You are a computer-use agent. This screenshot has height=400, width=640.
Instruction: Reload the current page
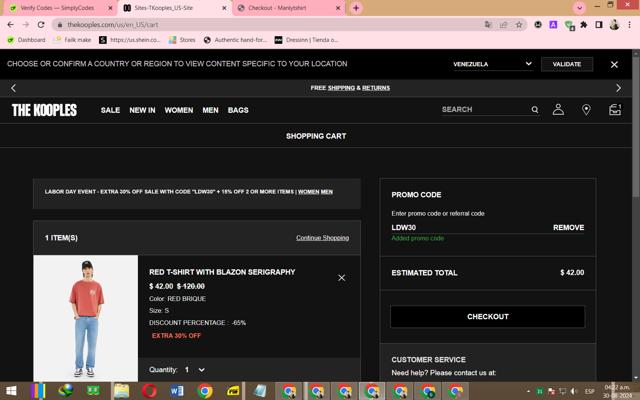(x=41, y=24)
